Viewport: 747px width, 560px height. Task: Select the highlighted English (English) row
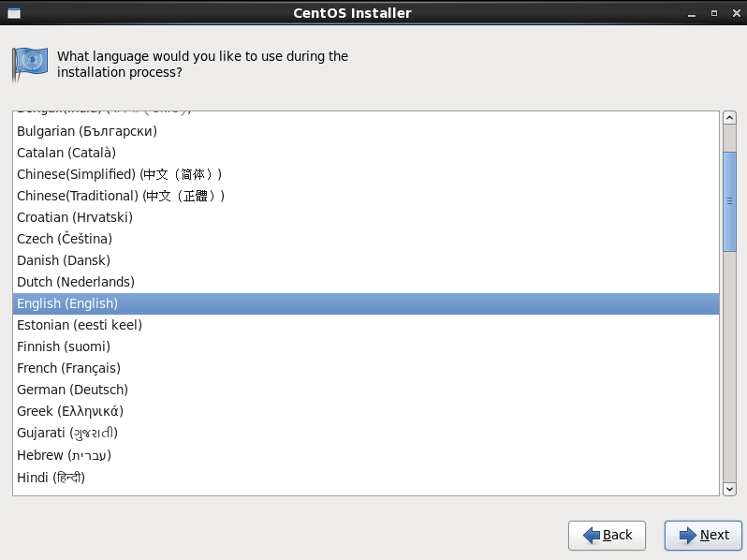(x=366, y=303)
